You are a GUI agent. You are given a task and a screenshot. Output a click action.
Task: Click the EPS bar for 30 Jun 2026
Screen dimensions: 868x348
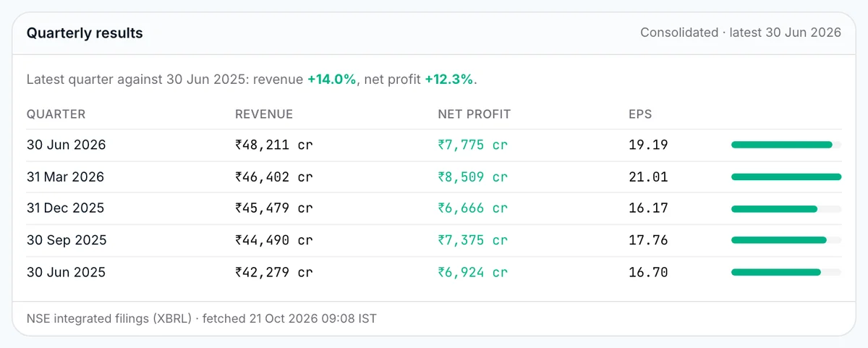[786, 145]
